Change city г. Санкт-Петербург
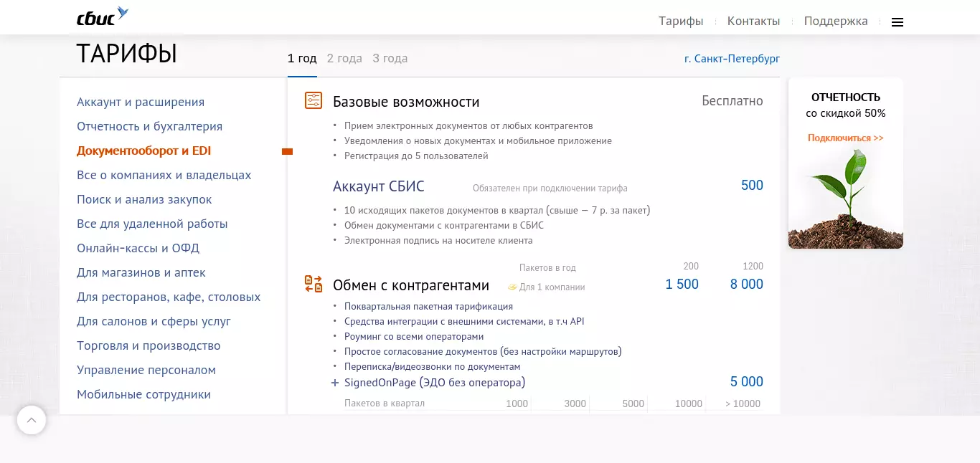Viewport: 980px width, 463px height. pyautogui.click(x=732, y=59)
